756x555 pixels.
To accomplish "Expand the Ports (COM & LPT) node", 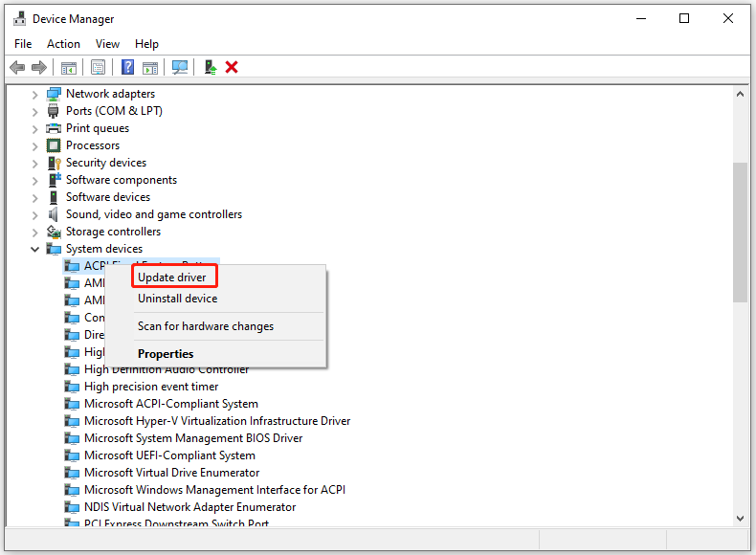I will coord(34,112).
